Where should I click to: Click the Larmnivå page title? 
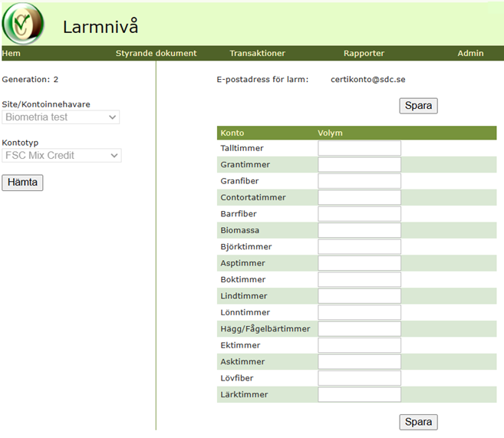[x=100, y=26]
